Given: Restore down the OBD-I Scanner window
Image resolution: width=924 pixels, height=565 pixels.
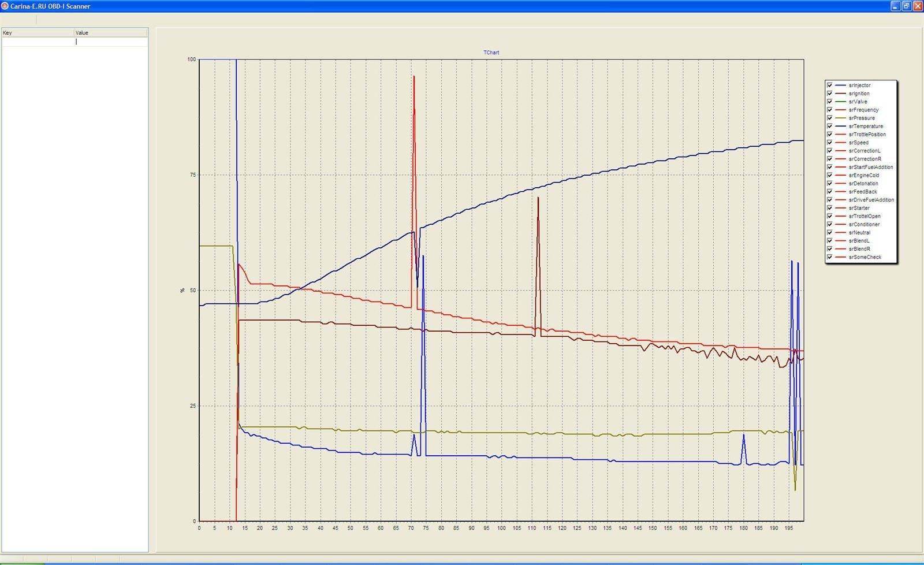Looking at the screenshot, I should point(907,6).
